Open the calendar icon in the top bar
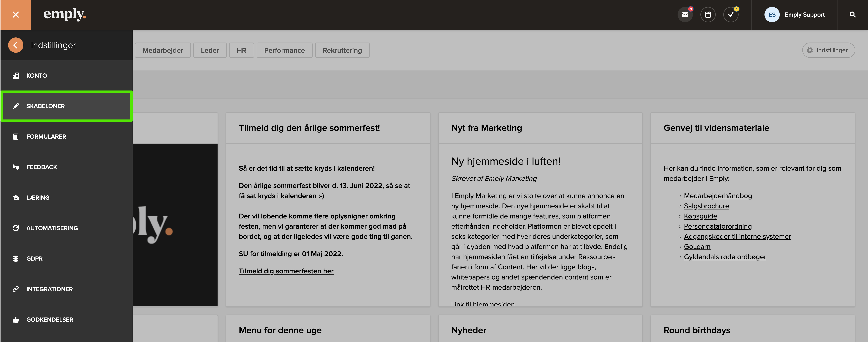The height and width of the screenshot is (342, 868). [708, 14]
